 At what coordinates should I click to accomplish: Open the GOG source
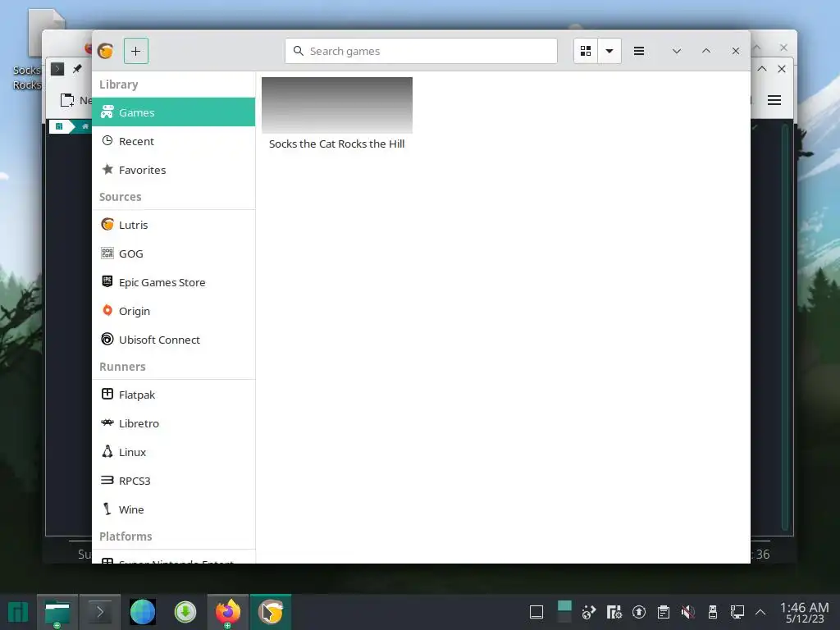(x=174, y=253)
